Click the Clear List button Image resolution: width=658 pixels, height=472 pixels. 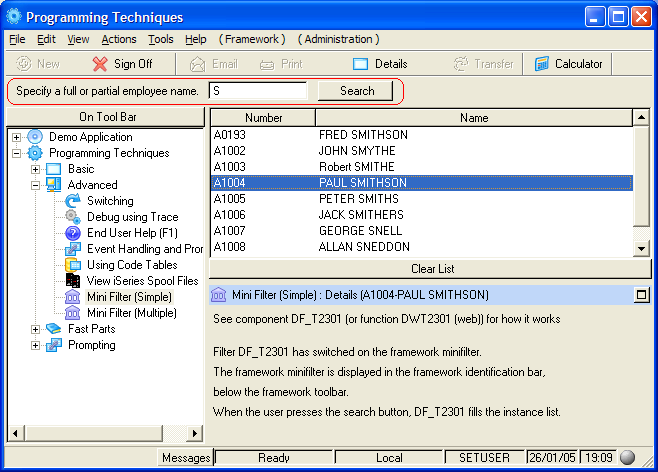tap(432, 269)
